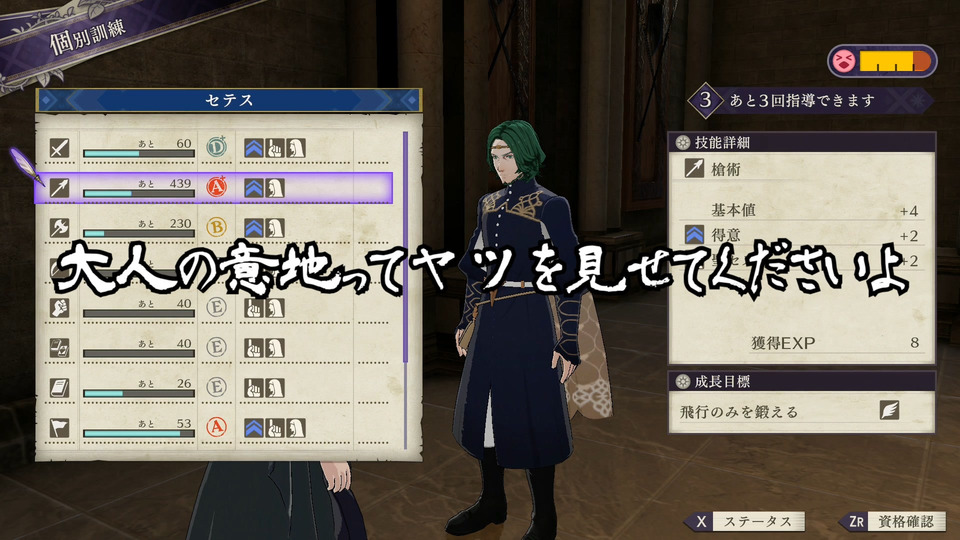Click the flying wing goal icon
Screen dimensions: 960x540
(889, 410)
